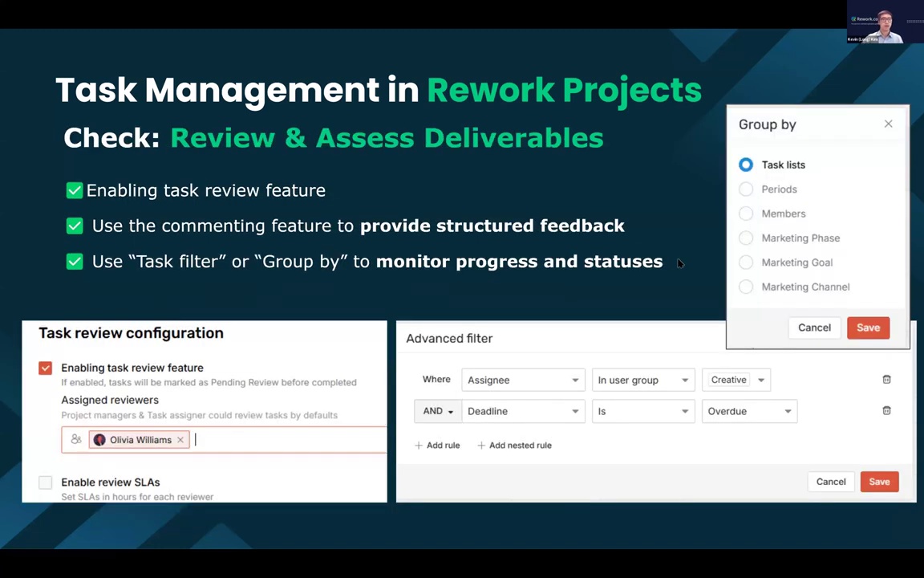The image size is (924, 578).
Task: Click Olivia Williams avatar in reviewer chip
Action: [x=99, y=440]
